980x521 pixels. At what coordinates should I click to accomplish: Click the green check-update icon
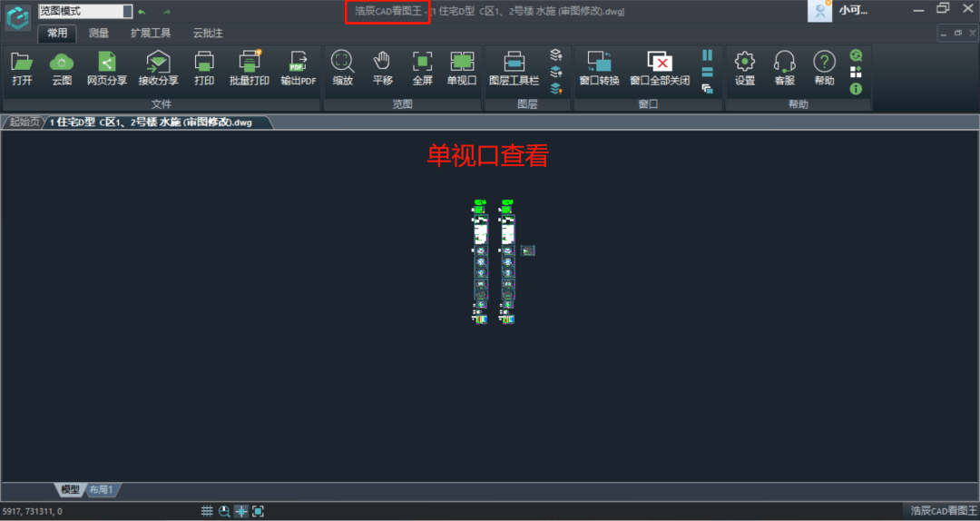[x=856, y=55]
